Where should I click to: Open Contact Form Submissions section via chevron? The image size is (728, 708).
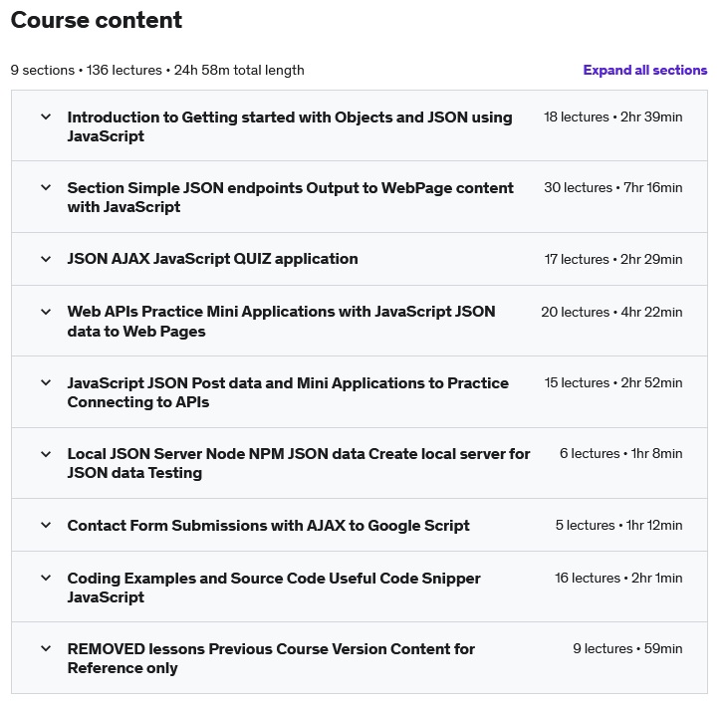(46, 525)
